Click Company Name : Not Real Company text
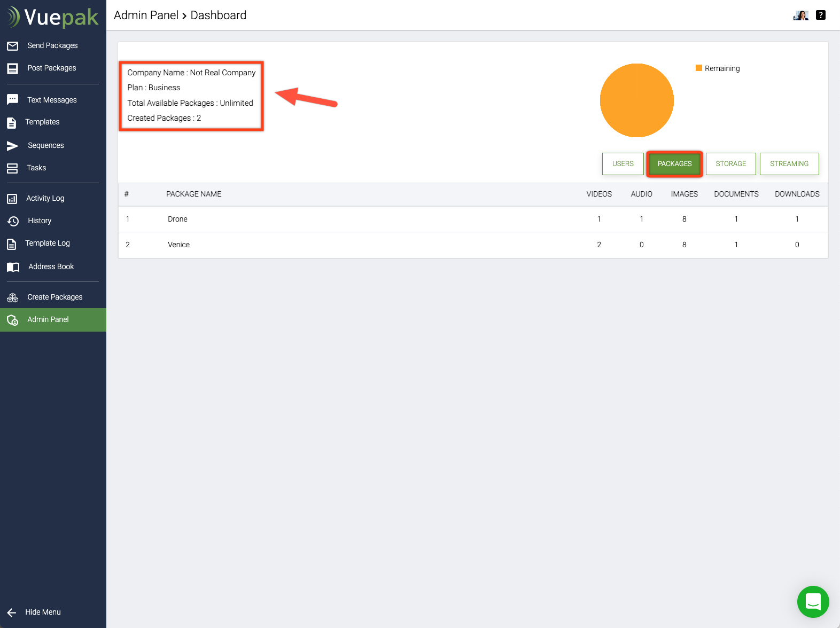The height and width of the screenshot is (628, 840). [191, 73]
